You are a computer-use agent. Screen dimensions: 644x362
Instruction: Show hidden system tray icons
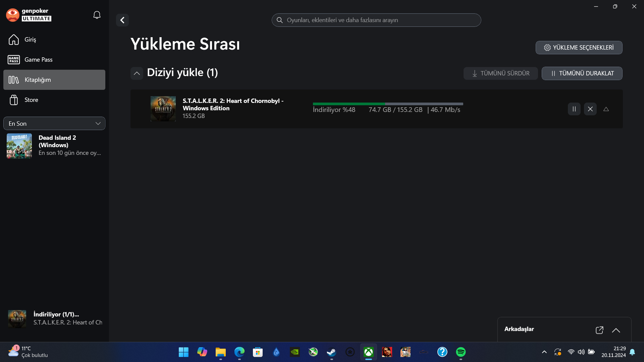pyautogui.click(x=544, y=352)
